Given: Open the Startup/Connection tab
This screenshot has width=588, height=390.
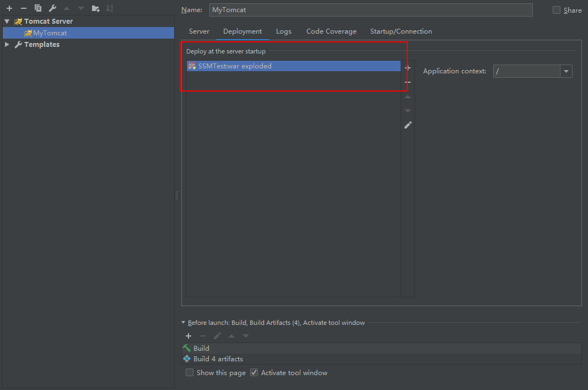Looking at the screenshot, I should (401, 31).
